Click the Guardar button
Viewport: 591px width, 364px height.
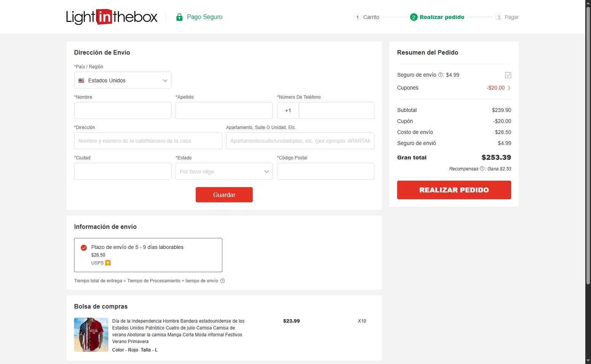pos(224,195)
